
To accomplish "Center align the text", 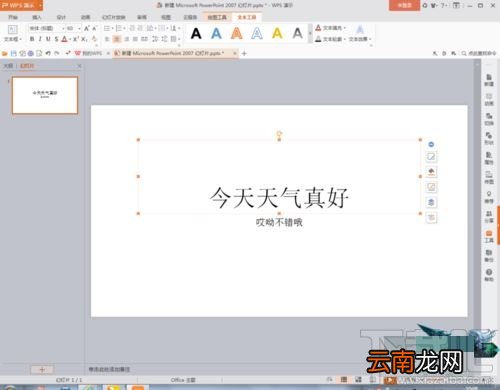I will point(117,39).
